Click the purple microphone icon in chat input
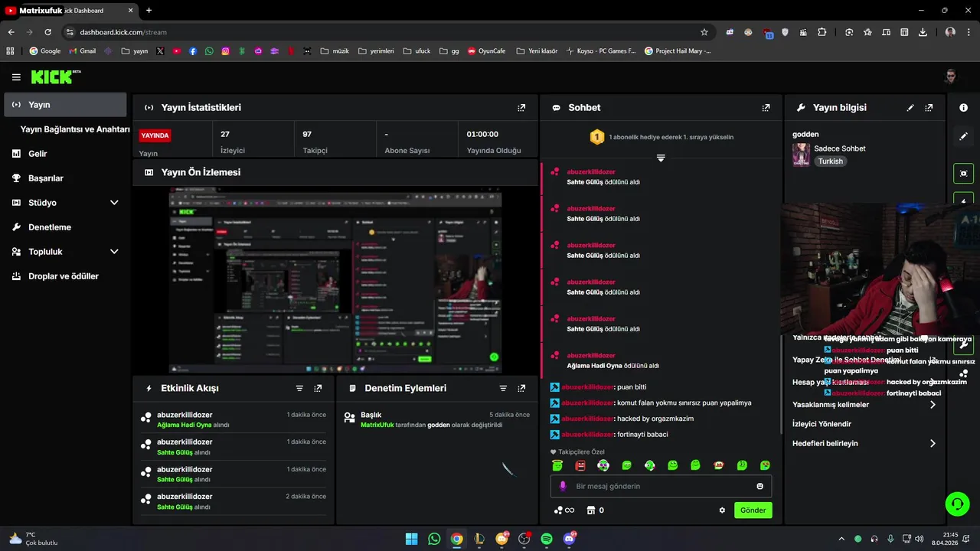980x551 pixels. click(563, 486)
